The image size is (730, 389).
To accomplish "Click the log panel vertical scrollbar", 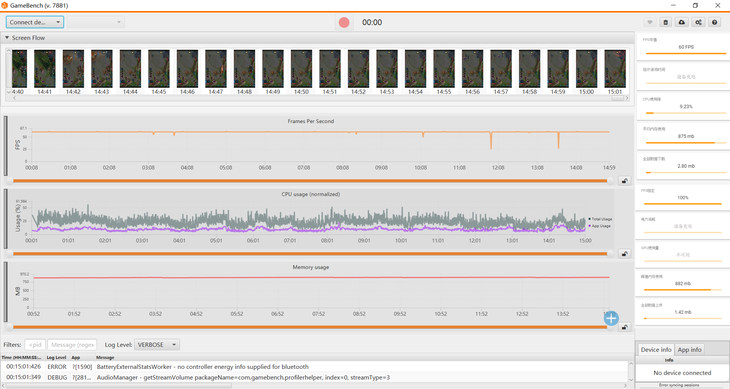I will (631, 371).
